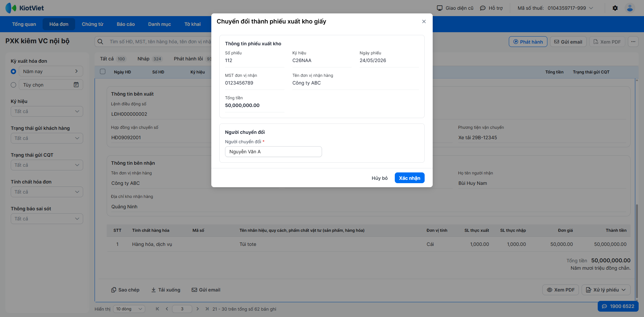Open the Tính chất hóa đơn dropdown
Viewport: 644px width, 317px height.
[47, 192]
